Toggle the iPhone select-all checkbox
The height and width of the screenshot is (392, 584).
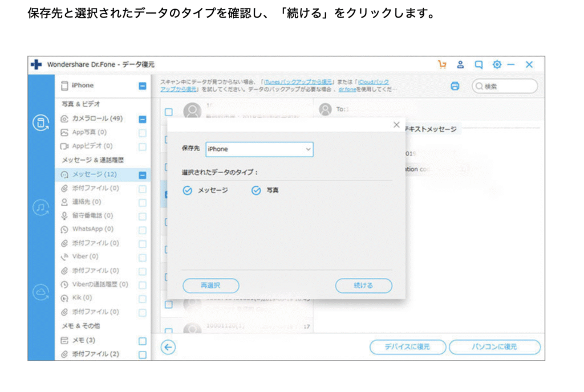point(142,86)
